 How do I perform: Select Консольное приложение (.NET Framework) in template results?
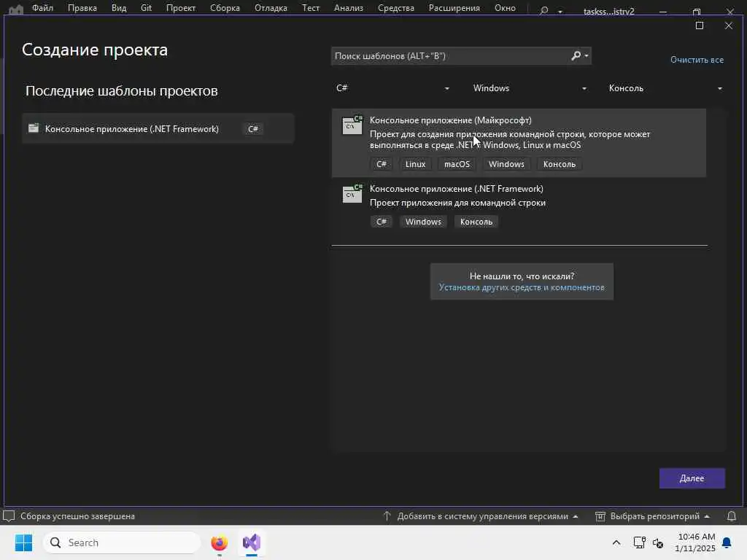tap(457, 189)
